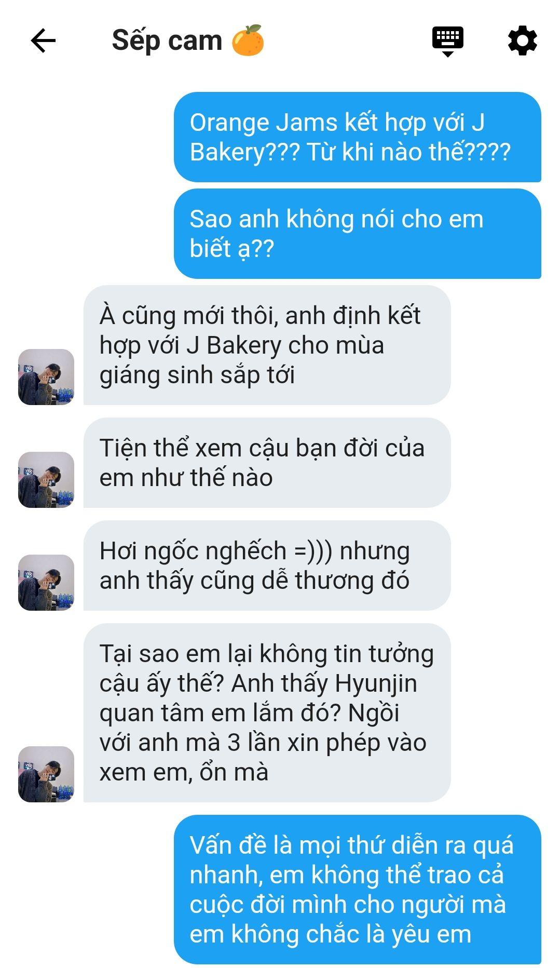This screenshot has height=968, width=560.
Task: Open chat settings via the gear icon
Action: 523,41
